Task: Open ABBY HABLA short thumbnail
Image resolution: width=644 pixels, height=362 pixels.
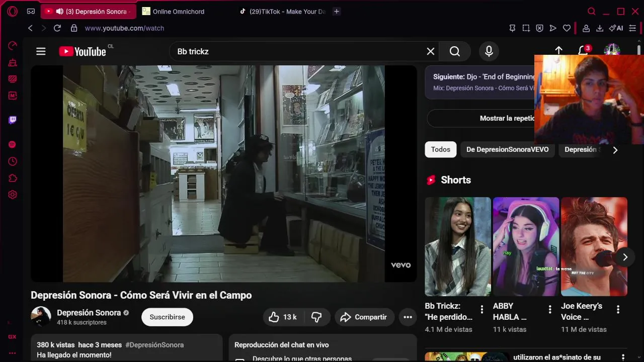Action: 526,246
